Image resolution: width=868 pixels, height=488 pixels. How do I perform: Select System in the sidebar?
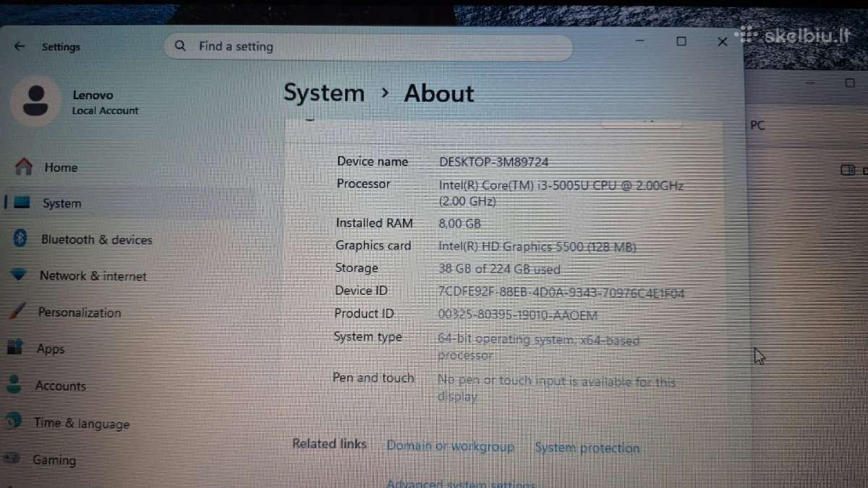[61, 204]
